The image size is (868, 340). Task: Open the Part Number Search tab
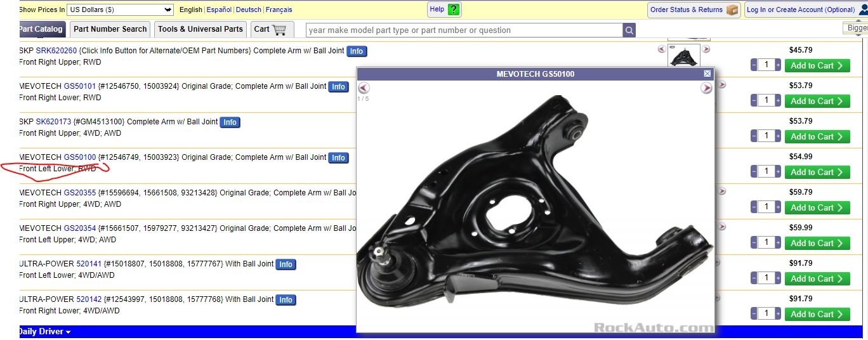(x=110, y=29)
